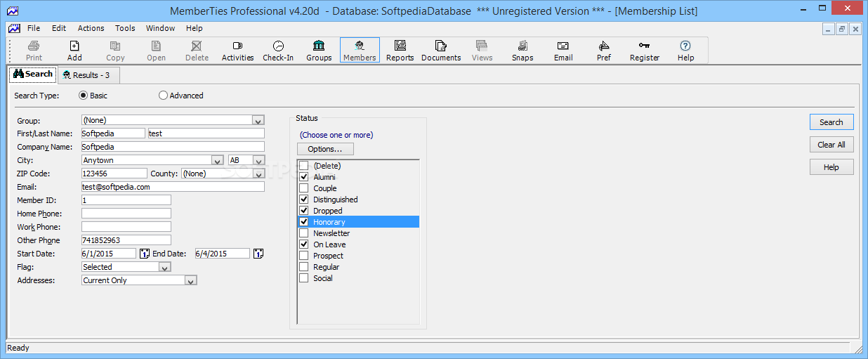The image size is (868, 359).
Task: Uncheck the Alumni status
Action: tap(304, 177)
